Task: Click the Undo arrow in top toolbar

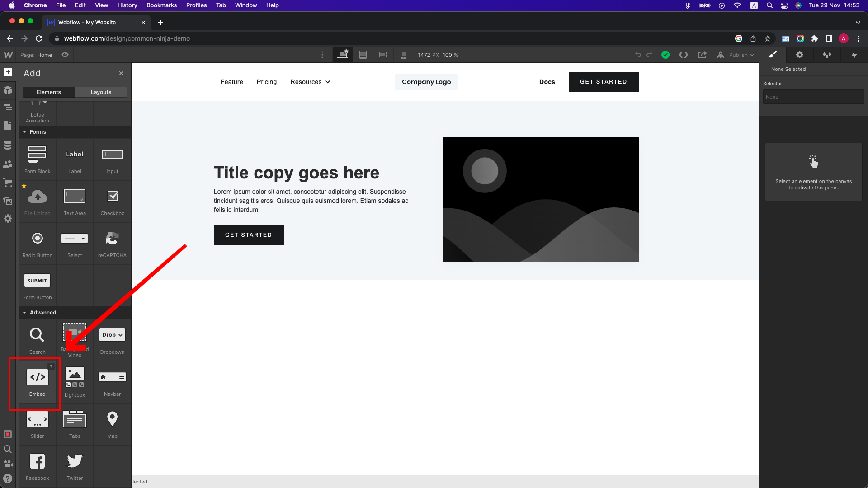Action: 638,55
